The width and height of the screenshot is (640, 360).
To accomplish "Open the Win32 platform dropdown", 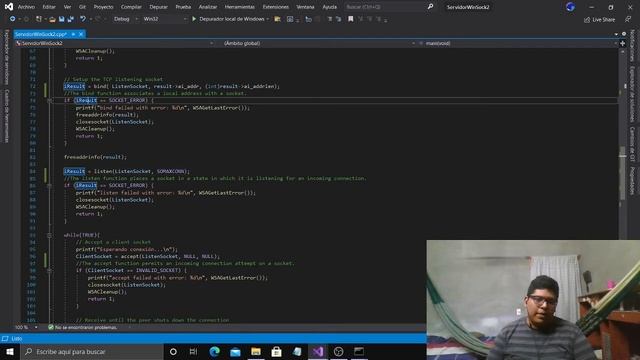I will point(164,19).
